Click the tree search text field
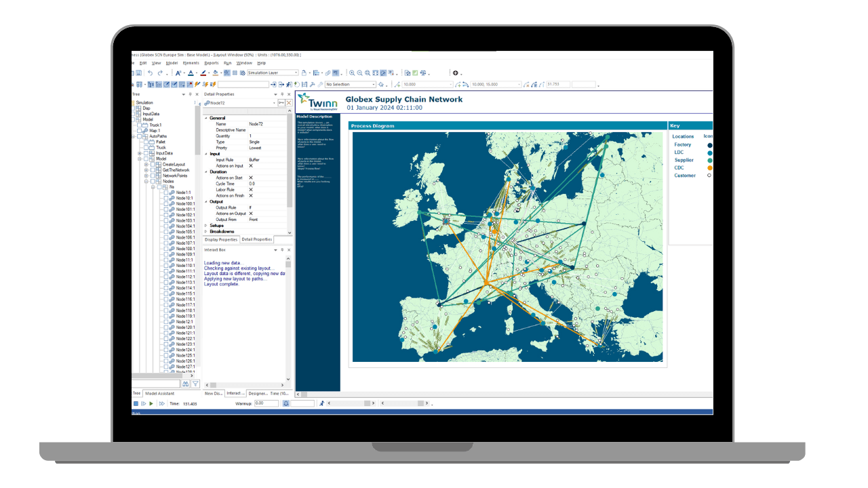This screenshot has height=488, width=868. click(155, 384)
